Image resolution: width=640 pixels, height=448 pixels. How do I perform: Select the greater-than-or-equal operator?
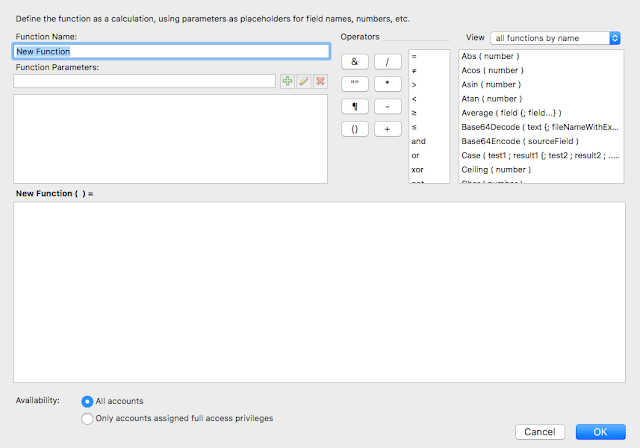[429, 113]
